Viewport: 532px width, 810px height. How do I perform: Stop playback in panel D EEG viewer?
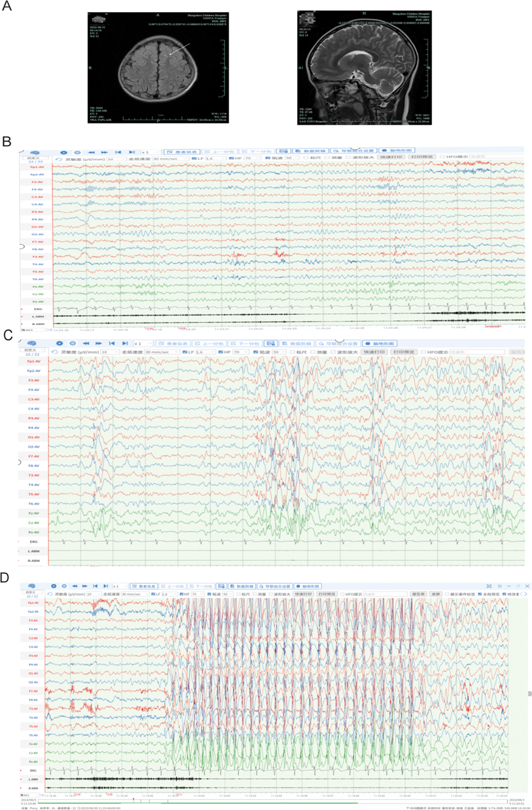tap(64, 586)
